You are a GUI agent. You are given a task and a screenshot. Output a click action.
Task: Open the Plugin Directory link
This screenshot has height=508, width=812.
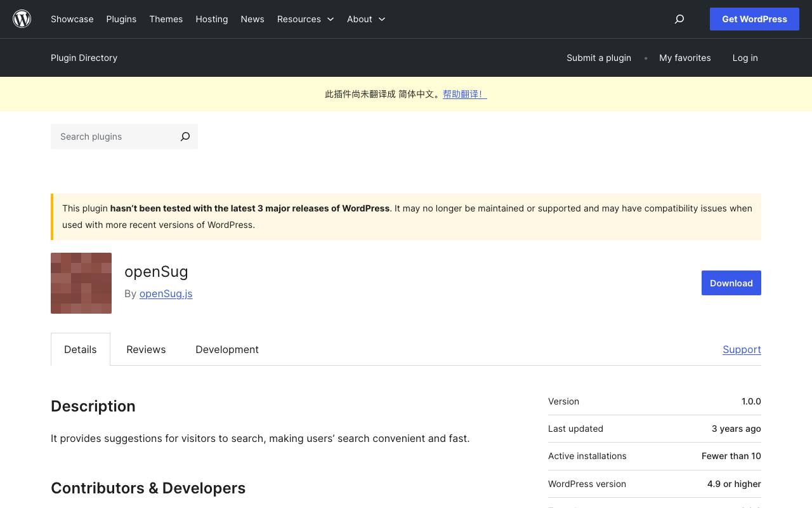[84, 58]
